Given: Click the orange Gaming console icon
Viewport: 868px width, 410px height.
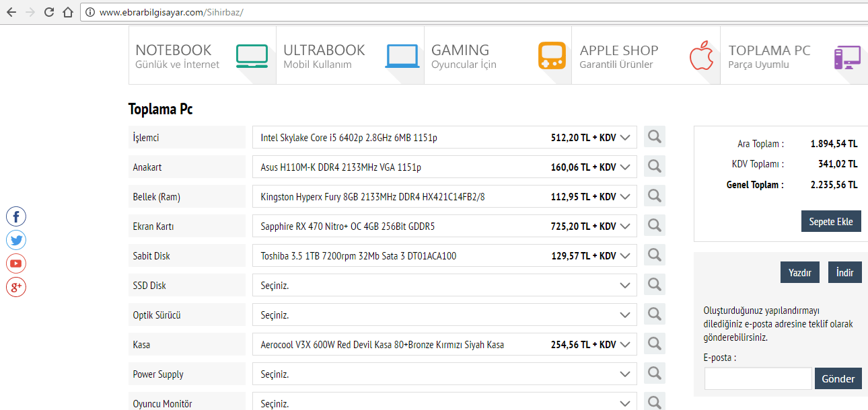Looking at the screenshot, I should [x=552, y=56].
